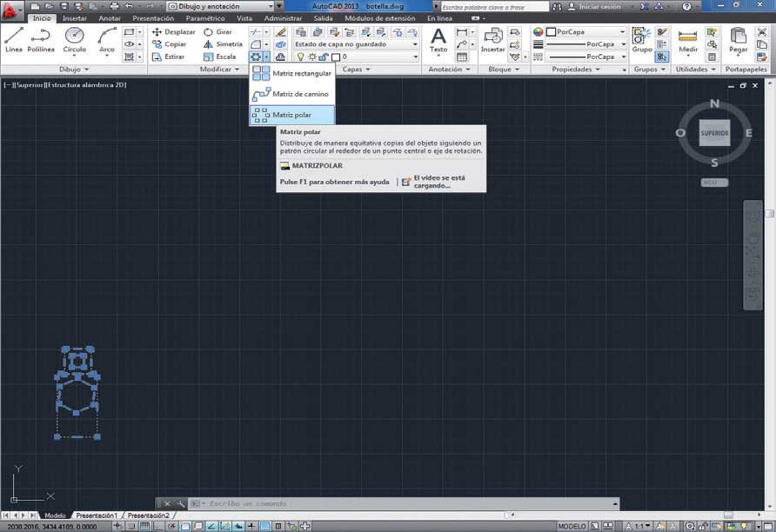The width and height of the screenshot is (776, 532).
Task: Select Matriz polar from the list
Action: coord(292,115)
